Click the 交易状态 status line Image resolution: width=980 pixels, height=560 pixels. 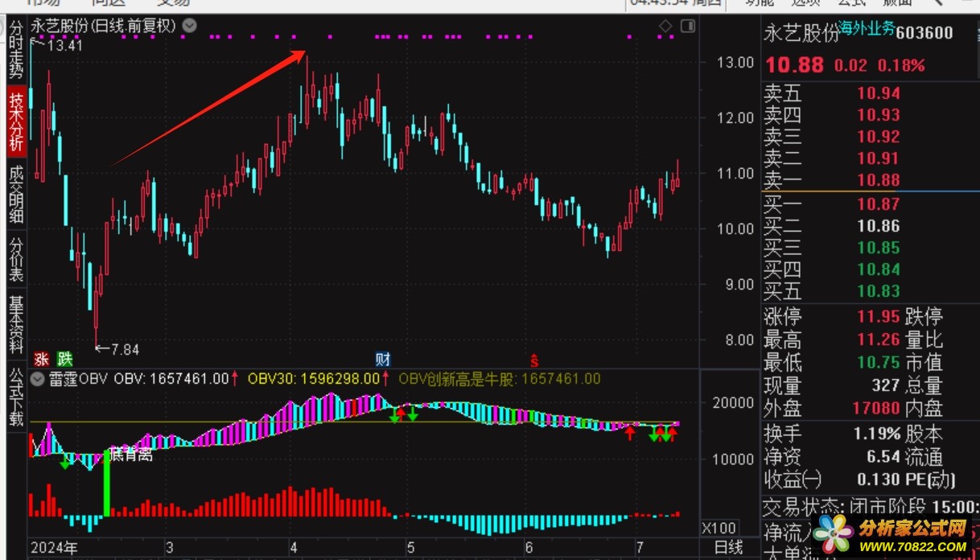coord(871,507)
